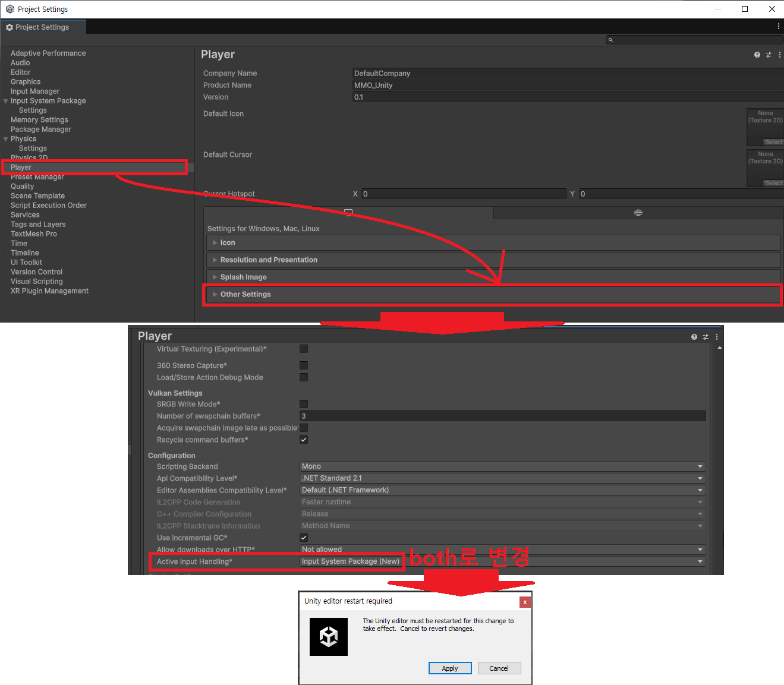The width and height of the screenshot is (784, 685).
Task: Open Active Input Handling dropdown
Action: (x=503, y=561)
